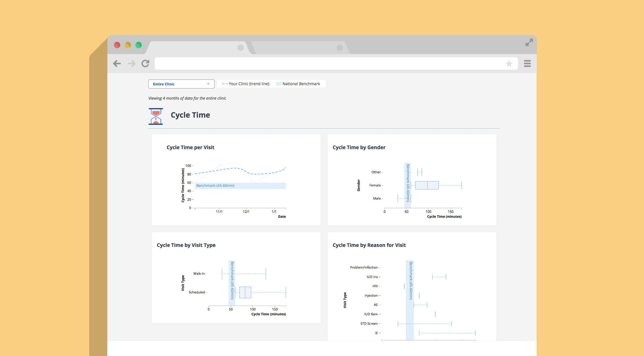Click the dropdown chevron beside Entire Clinic
644x356 pixels.
pyautogui.click(x=208, y=84)
